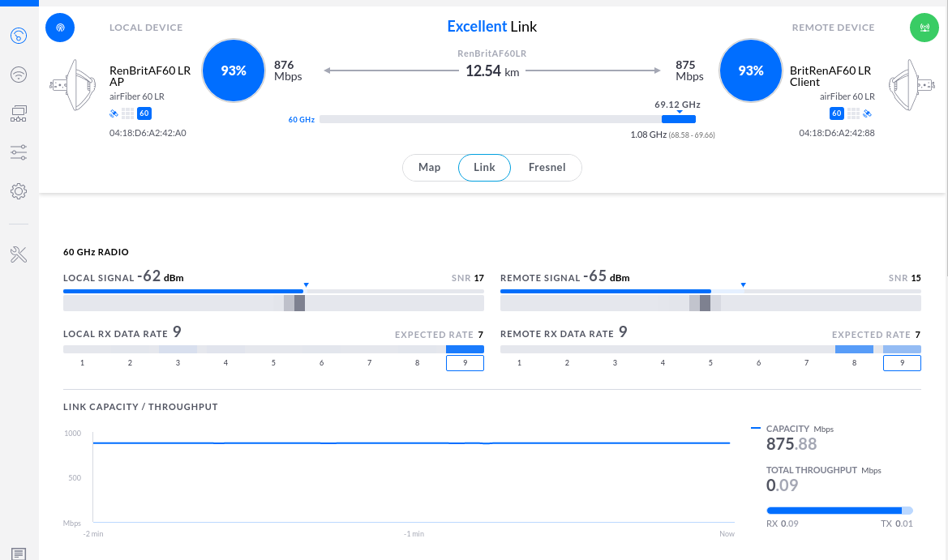The width and height of the screenshot is (948, 560).
Task: Click the 69.12 GHz channel block
Action: click(x=678, y=119)
